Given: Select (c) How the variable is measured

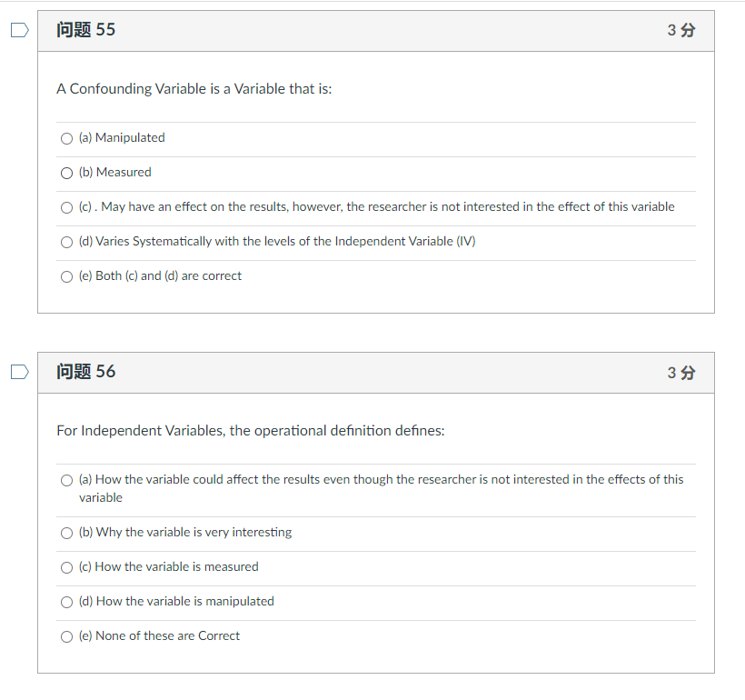Looking at the screenshot, I should (x=66, y=567).
